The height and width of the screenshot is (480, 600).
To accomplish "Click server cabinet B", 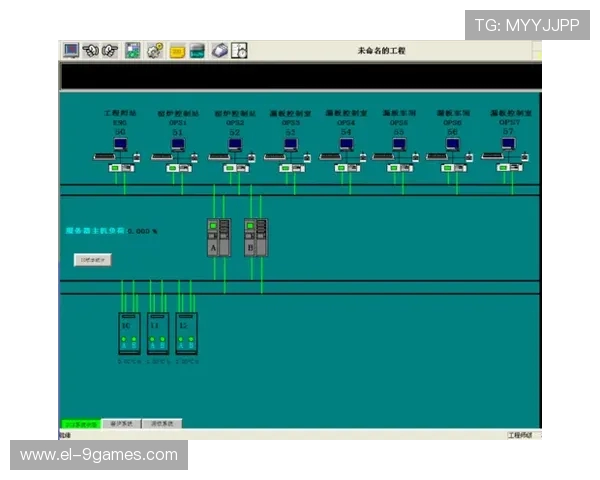I will [x=256, y=237].
